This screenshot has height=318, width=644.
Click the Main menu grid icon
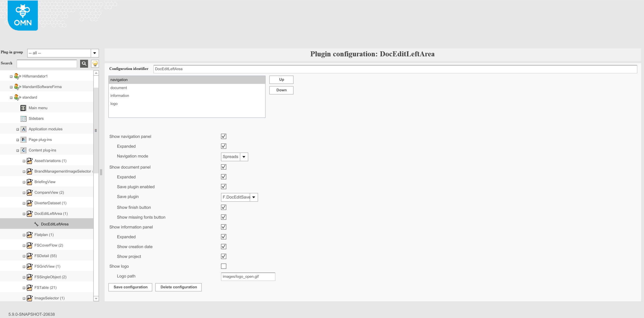(x=23, y=108)
